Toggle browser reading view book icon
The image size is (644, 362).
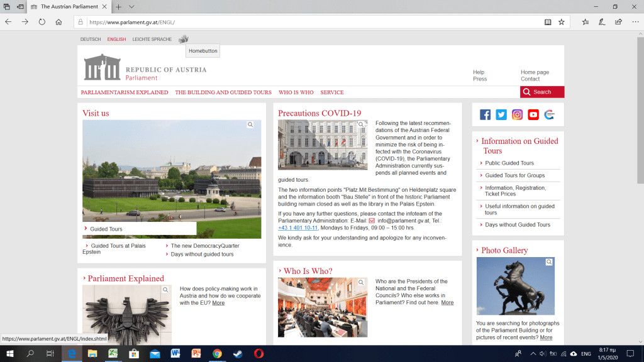pyautogui.click(x=548, y=22)
